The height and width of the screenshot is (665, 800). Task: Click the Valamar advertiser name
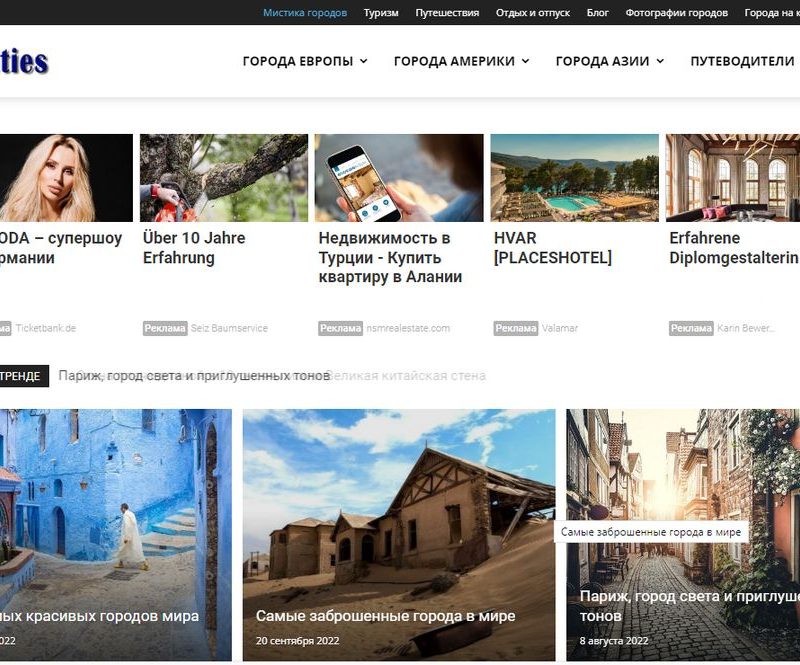[x=560, y=328]
